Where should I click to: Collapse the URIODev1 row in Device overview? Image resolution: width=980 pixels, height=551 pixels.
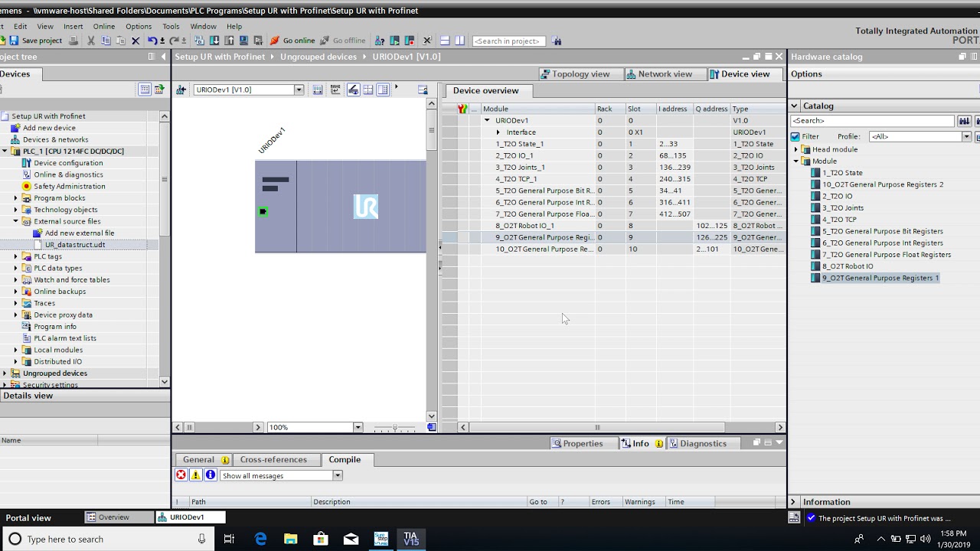(x=487, y=120)
